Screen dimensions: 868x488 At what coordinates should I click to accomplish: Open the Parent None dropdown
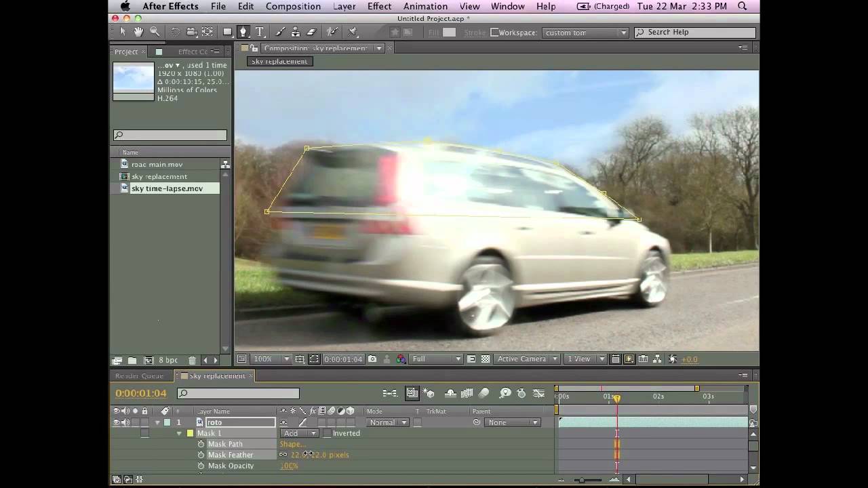click(512, 422)
